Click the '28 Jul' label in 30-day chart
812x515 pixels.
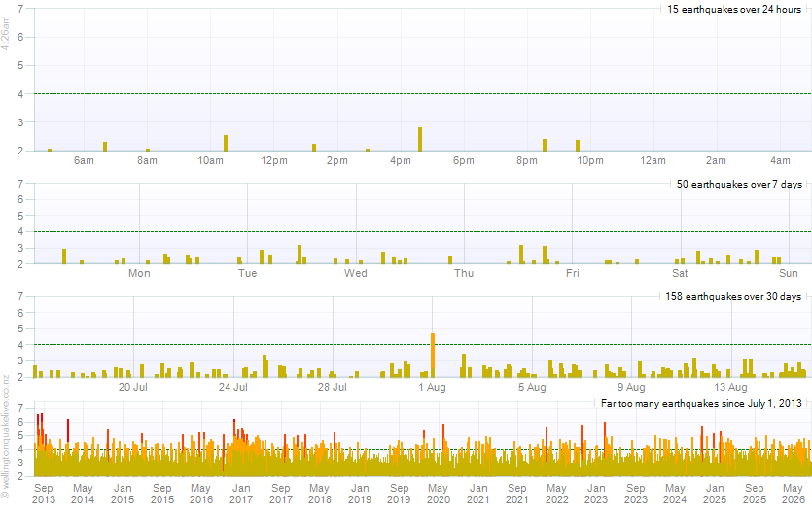333,387
